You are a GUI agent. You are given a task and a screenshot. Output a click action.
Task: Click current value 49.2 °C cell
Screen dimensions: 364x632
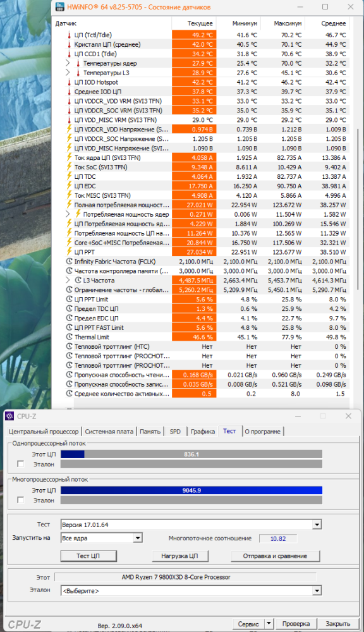pos(194,35)
